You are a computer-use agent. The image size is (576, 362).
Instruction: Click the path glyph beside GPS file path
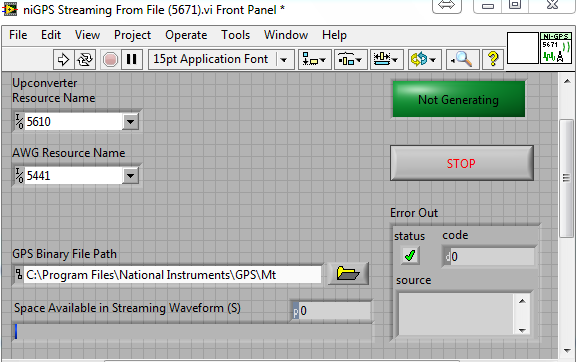click(19, 275)
